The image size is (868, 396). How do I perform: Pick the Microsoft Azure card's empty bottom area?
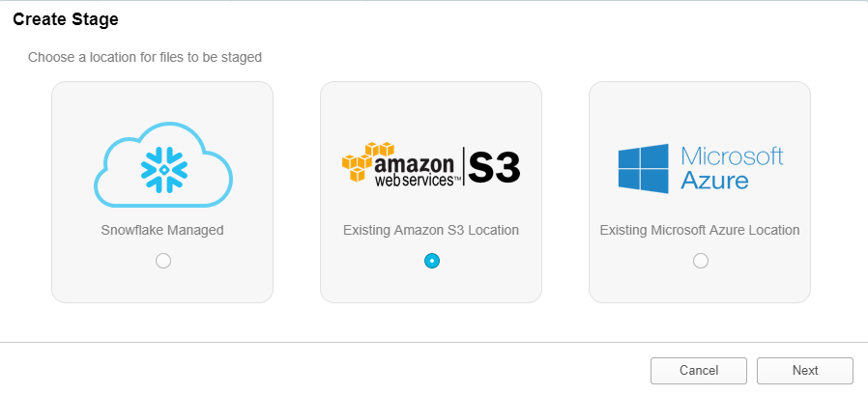[700, 287]
